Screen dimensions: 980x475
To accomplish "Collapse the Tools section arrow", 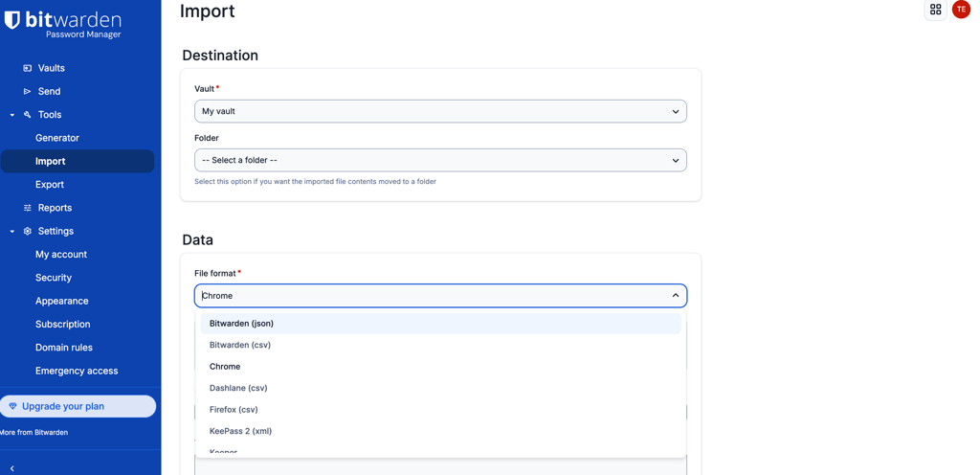I will pyautogui.click(x=12, y=115).
